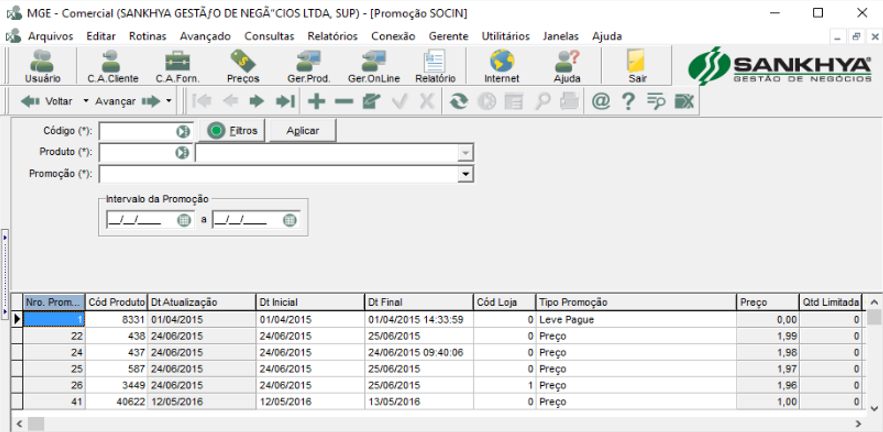Open lookup next to Produto field

pyautogui.click(x=182, y=153)
